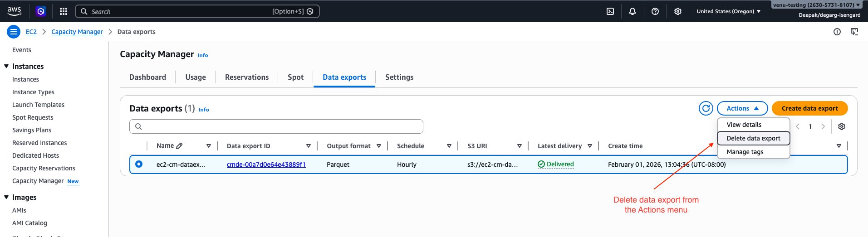Click Create data export button

click(810, 108)
